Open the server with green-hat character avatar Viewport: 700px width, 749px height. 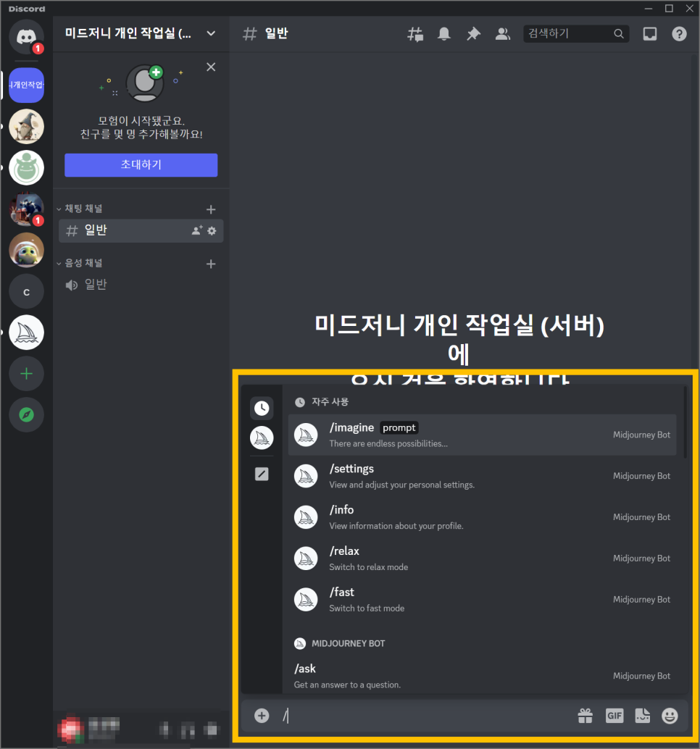click(x=26, y=251)
